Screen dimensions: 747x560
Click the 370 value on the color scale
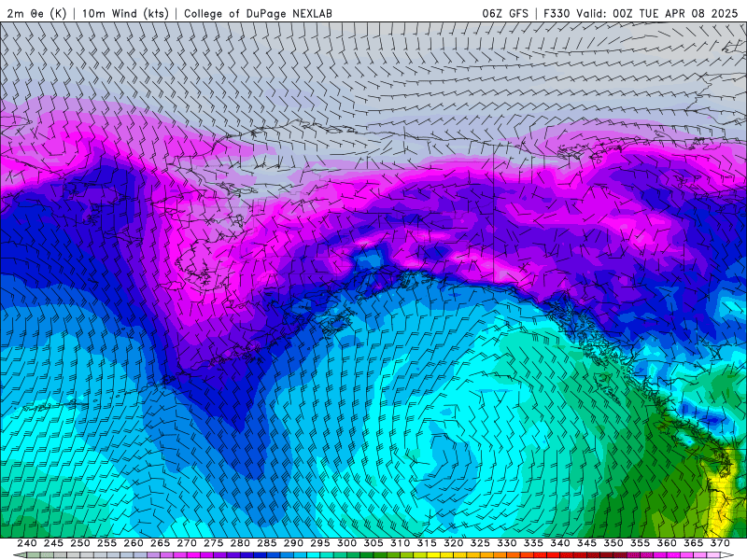tap(720, 543)
